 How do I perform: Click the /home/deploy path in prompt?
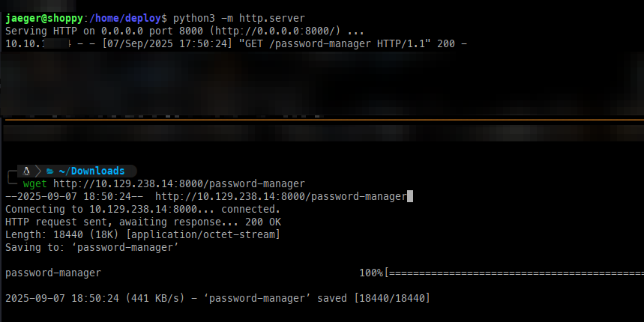[125, 19]
